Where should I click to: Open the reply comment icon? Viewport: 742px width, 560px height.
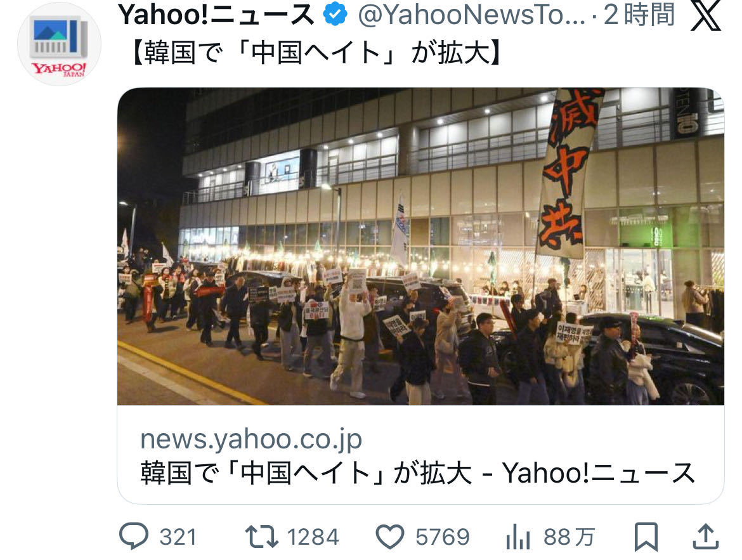[134, 537]
